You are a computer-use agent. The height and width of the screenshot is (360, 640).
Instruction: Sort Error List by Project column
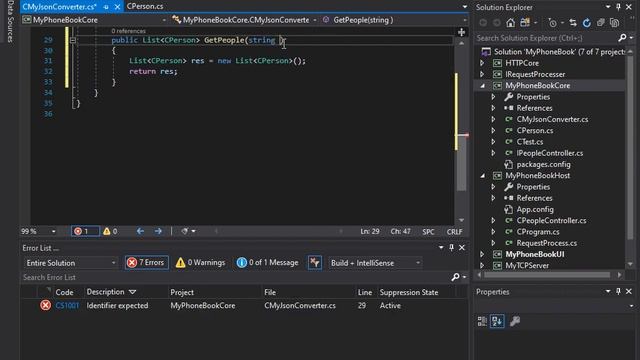pos(182,292)
